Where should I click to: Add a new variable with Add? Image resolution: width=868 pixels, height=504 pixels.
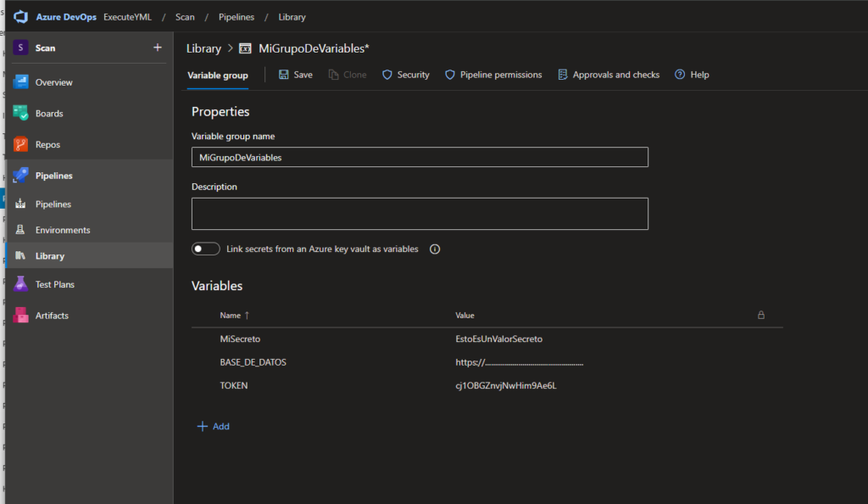point(214,427)
